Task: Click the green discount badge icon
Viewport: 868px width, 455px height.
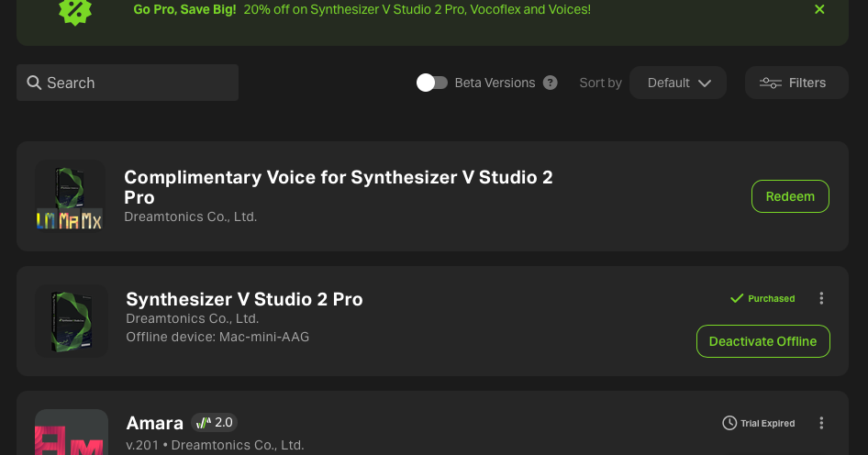Action: pos(74,11)
